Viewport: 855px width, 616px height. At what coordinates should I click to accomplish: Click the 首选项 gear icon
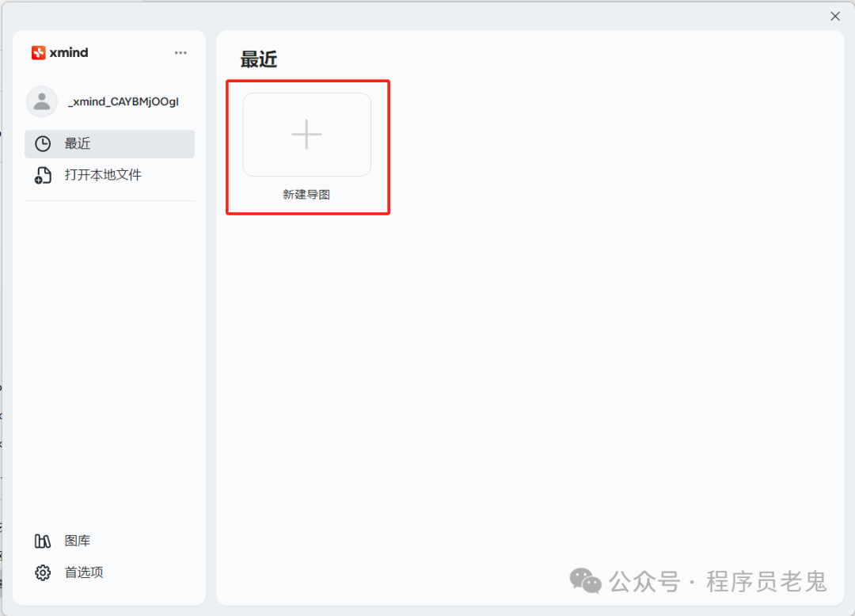click(43, 572)
